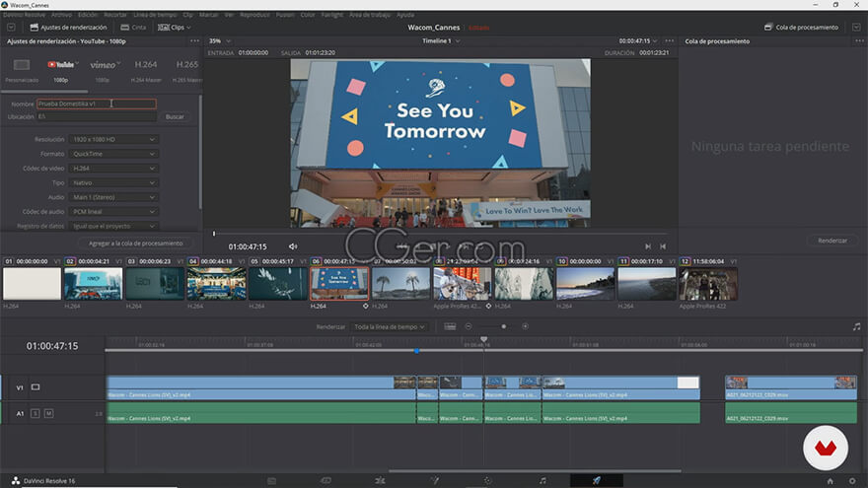The image size is (868, 488).
Task: Open the Media page icon
Action: (x=271, y=481)
